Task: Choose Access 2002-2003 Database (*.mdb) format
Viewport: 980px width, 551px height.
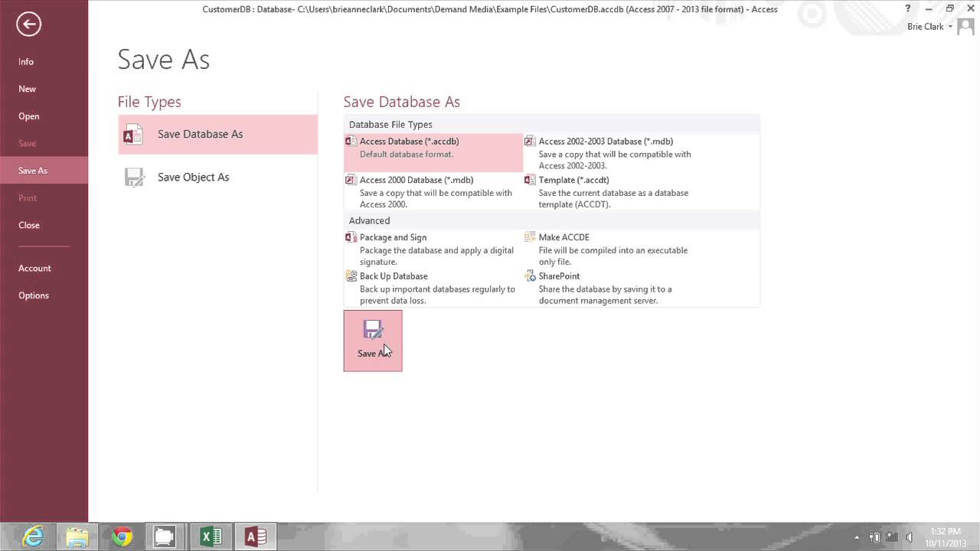Action: (612, 153)
